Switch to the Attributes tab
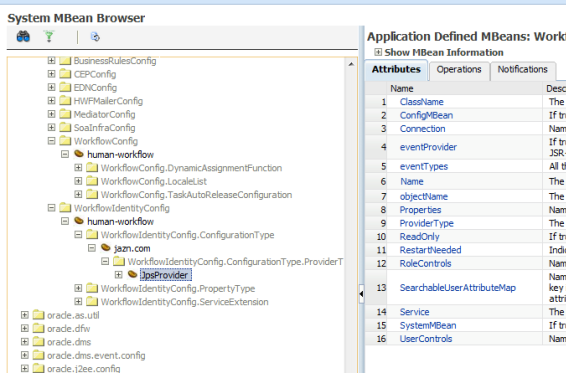This screenshot has height=373, width=566. pos(396,69)
